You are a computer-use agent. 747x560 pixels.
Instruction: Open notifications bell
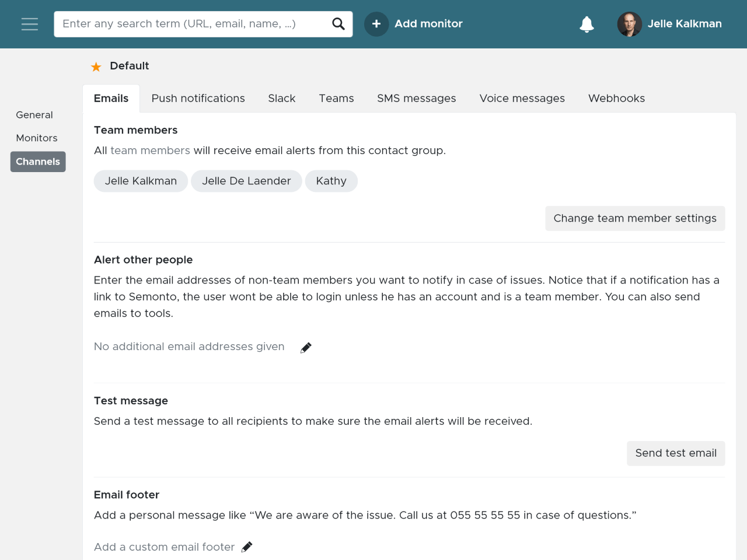click(587, 24)
